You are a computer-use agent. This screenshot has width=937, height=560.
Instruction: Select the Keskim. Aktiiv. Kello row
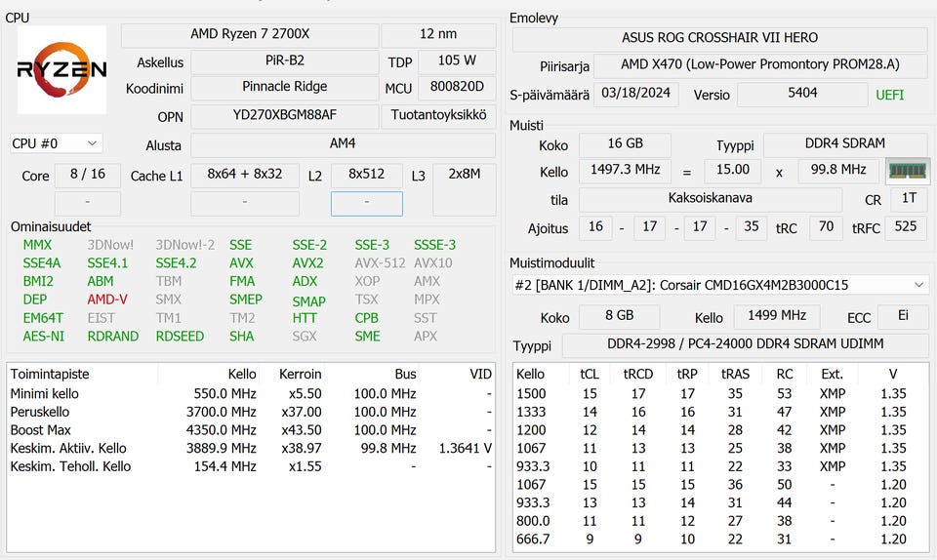tap(251, 449)
